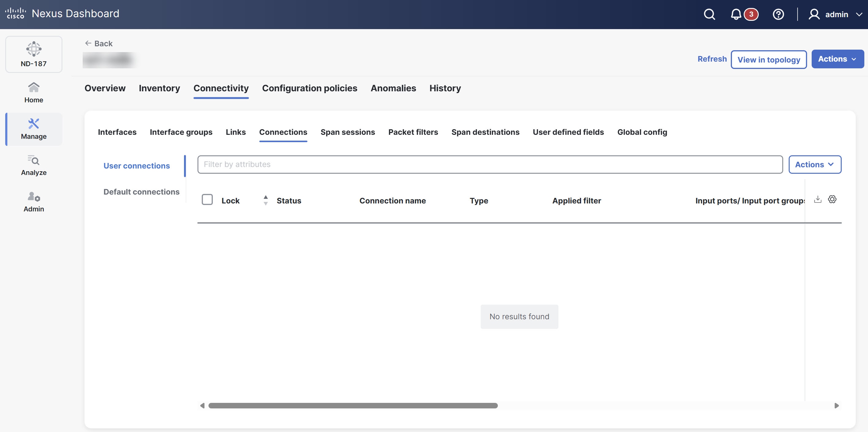Focus the Filter by attributes field
This screenshot has width=868, height=432.
point(490,165)
